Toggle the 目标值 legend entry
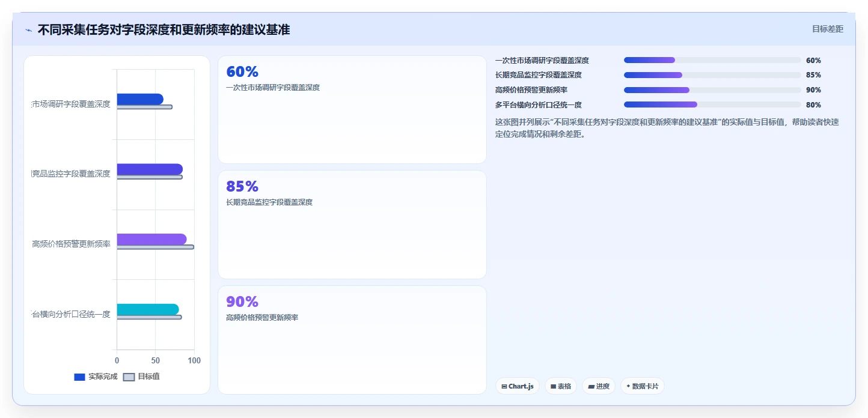Image resolution: width=868 pixels, height=418 pixels. [x=141, y=377]
